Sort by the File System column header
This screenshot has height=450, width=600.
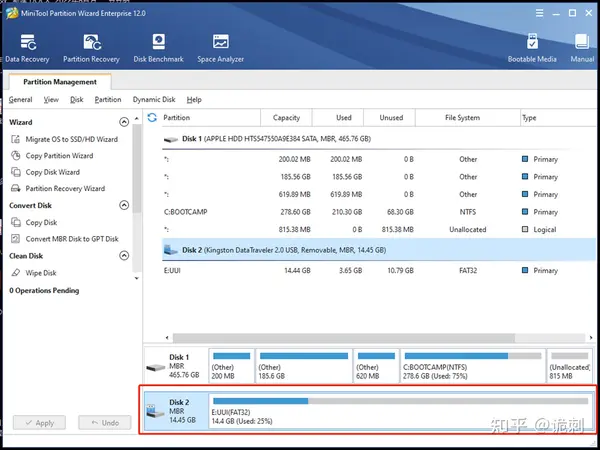tap(468, 117)
